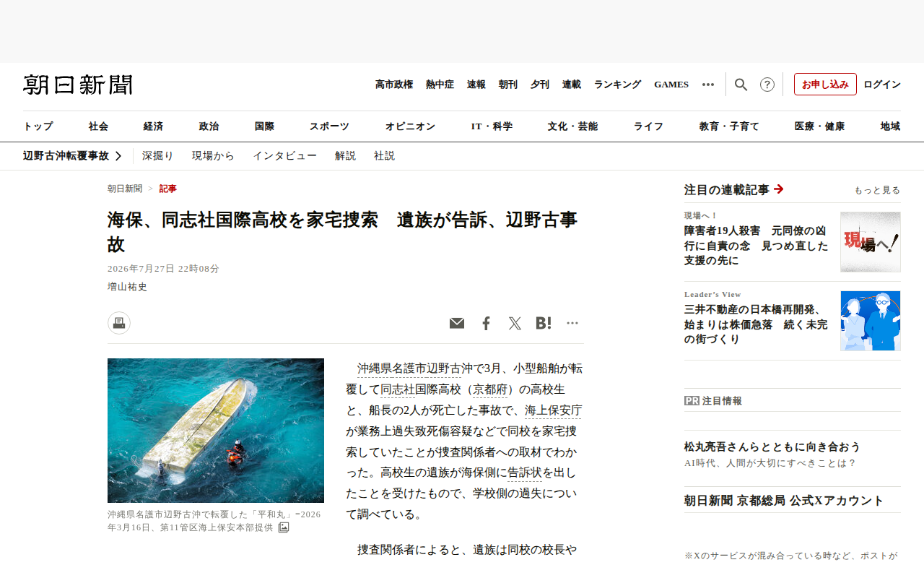Follow 同志社 keyword link in article

(398, 390)
